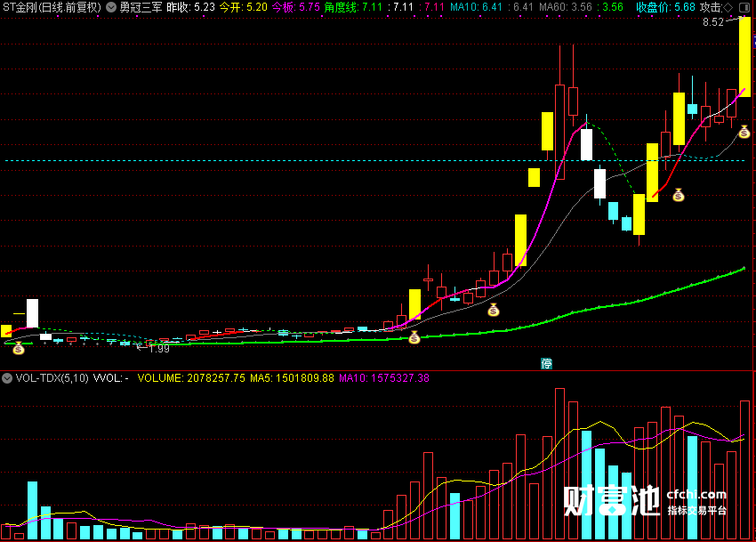The height and width of the screenshot is (542, 756).
Task: Click the cyan MA10: 6.41 label
Action: (477, 7)
